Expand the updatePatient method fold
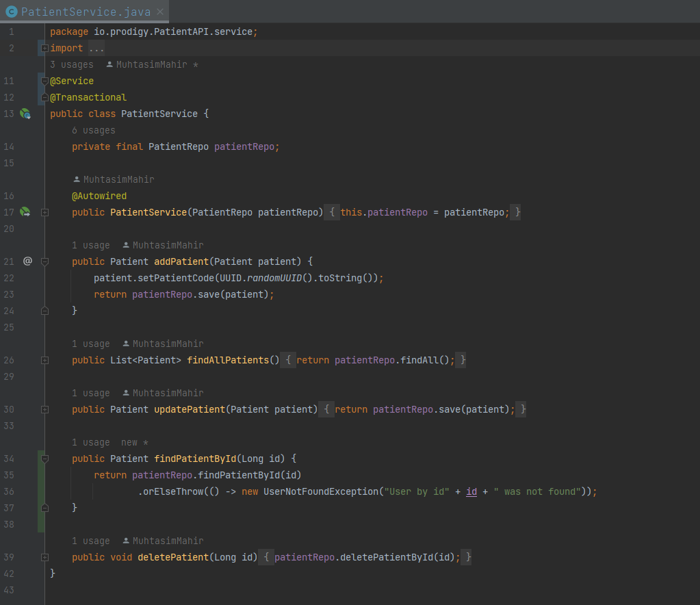Screen dimensions: 700x605 [44, 409]
